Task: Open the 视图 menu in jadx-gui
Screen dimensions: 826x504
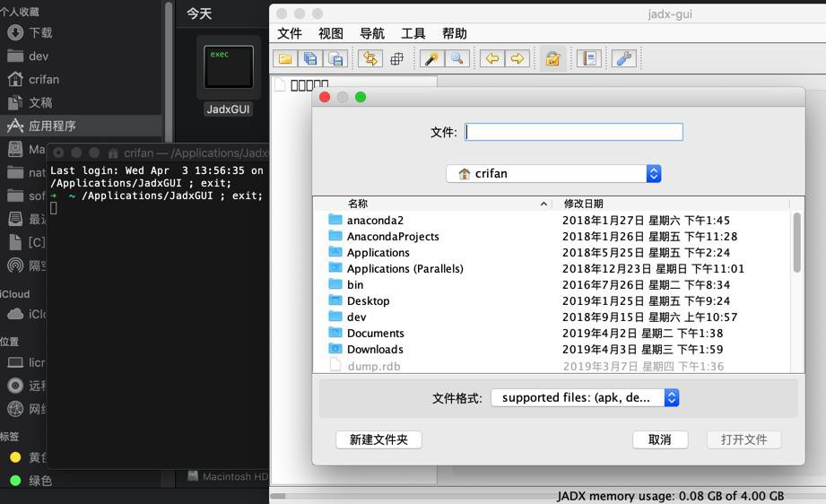Action: (x=331, y=34)
